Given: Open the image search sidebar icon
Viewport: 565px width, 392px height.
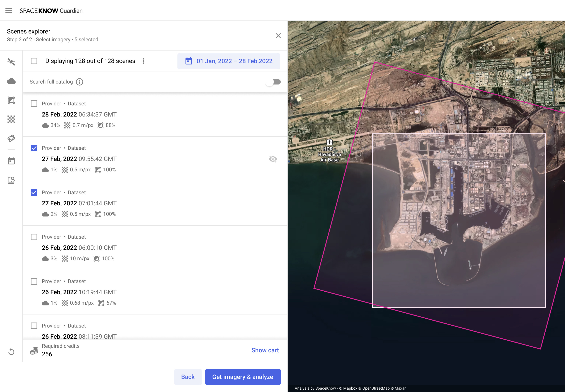Looking at the screenshot, I should click(x=11, y=180).
